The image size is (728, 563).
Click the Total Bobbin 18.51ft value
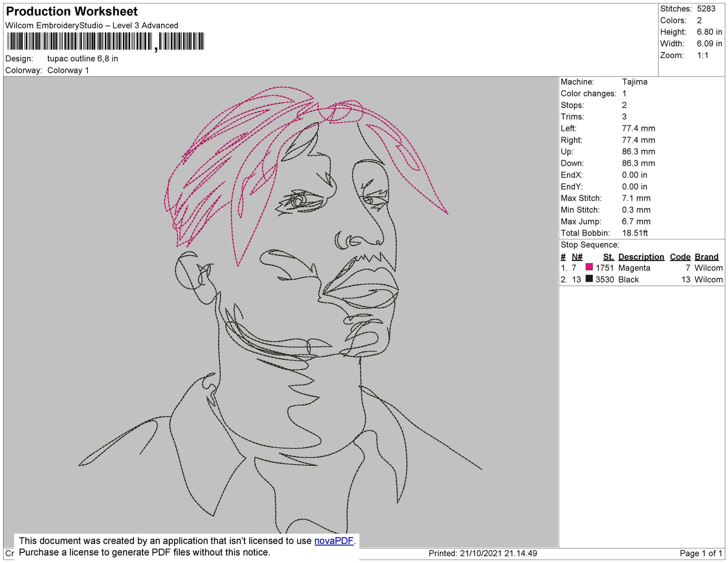pyautogui.click(x=634, y=233)
